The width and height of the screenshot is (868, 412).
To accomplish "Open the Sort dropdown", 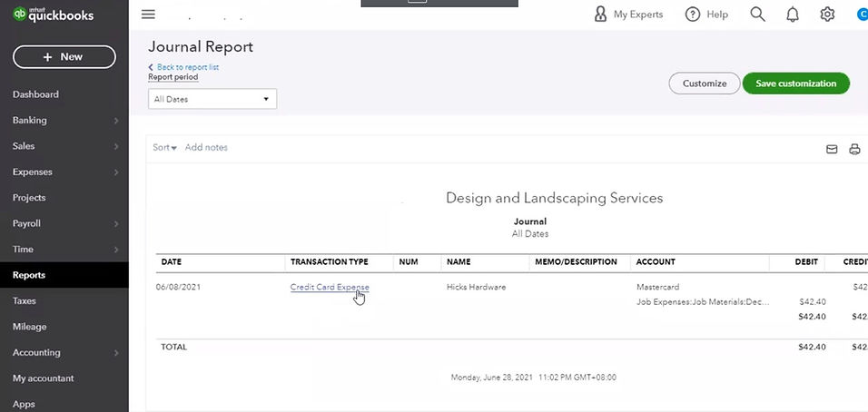I will click(x=164, y=147).
